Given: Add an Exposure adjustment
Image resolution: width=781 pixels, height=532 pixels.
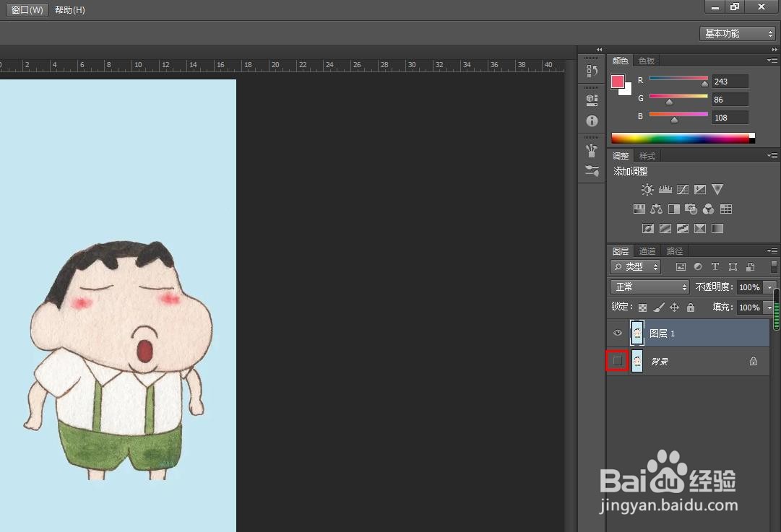Looking at the screenshot, I should pos(700,190).
